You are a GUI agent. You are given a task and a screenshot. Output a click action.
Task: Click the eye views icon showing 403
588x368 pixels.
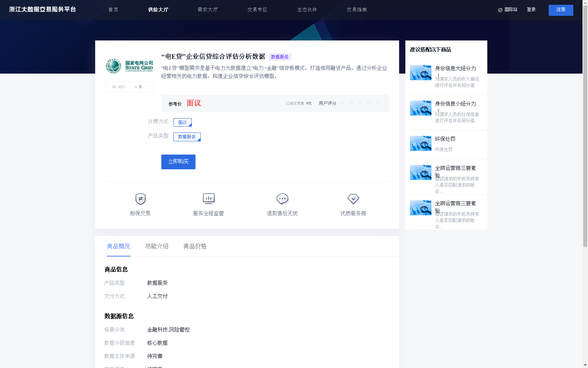[114, 87]
